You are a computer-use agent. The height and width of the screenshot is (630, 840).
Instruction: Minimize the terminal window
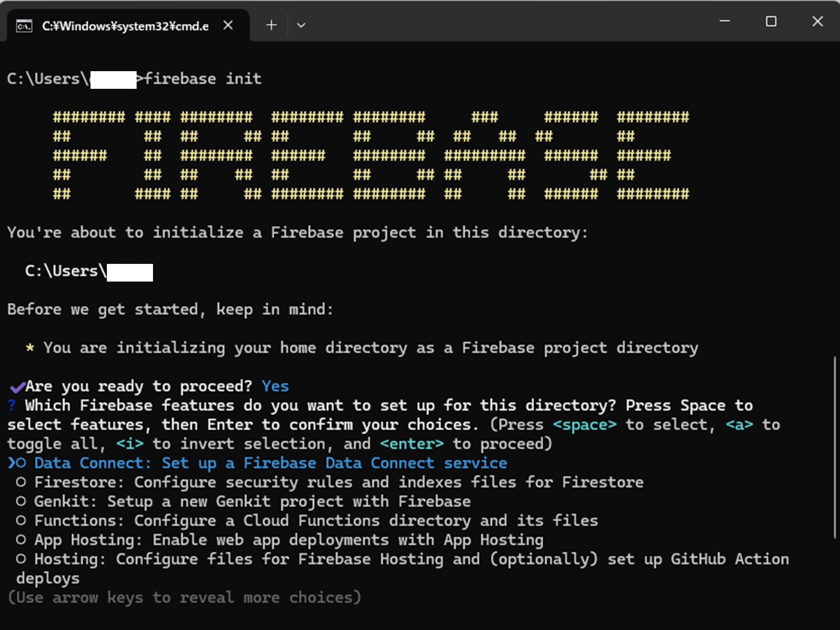click(725, 21)
